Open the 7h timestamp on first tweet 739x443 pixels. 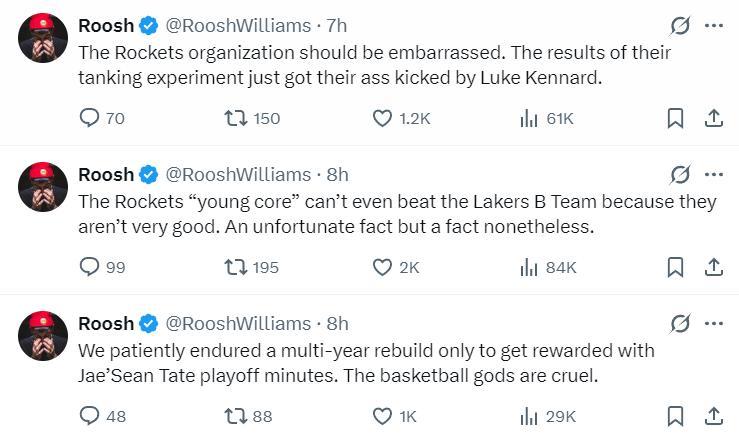(337, 26)
